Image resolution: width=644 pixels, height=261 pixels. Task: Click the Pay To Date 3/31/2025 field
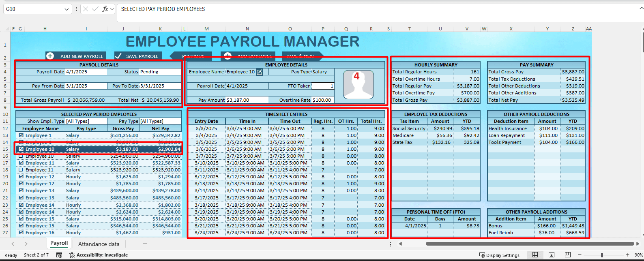tap(160, 86)
